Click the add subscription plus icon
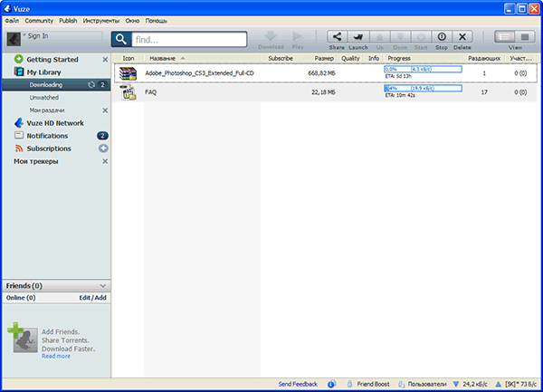 103,148
